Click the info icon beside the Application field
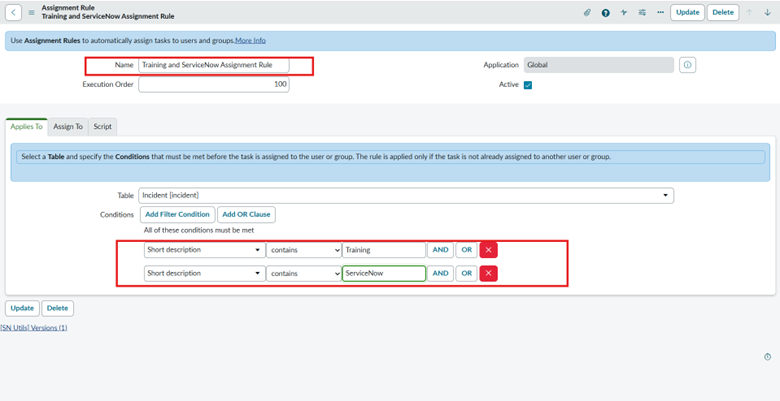Image resolution: width=780 pixels, height=401 pixels. click(x=688, y=65)
